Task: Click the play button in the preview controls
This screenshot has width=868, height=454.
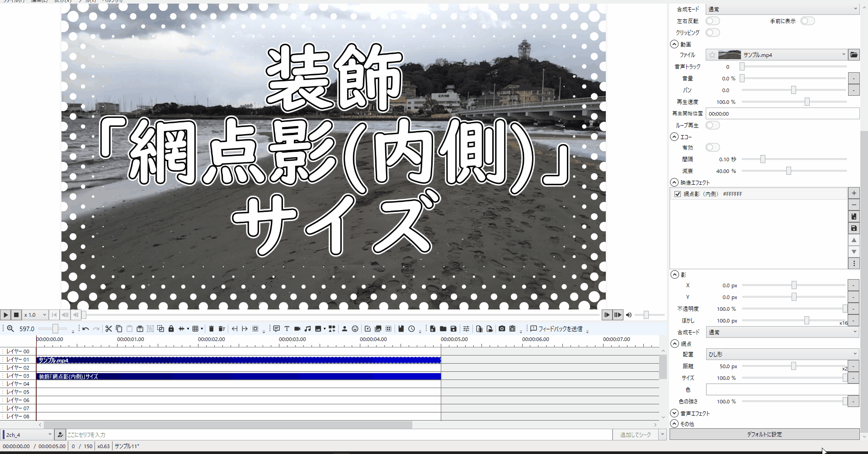Action: coord(5,315)
